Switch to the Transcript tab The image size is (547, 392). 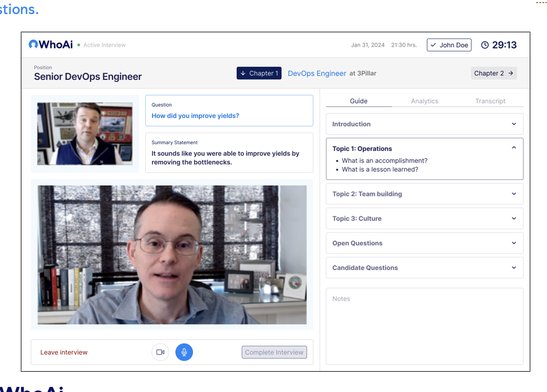[490, 101]
